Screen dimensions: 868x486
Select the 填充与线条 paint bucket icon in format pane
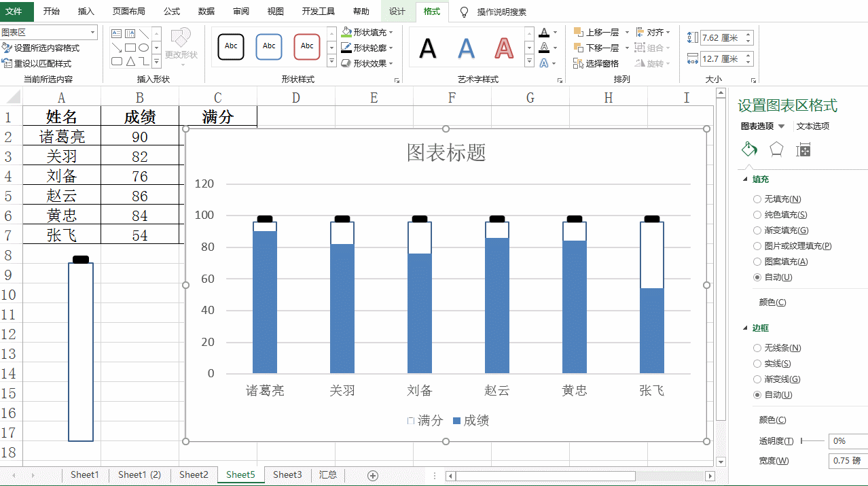749,149
